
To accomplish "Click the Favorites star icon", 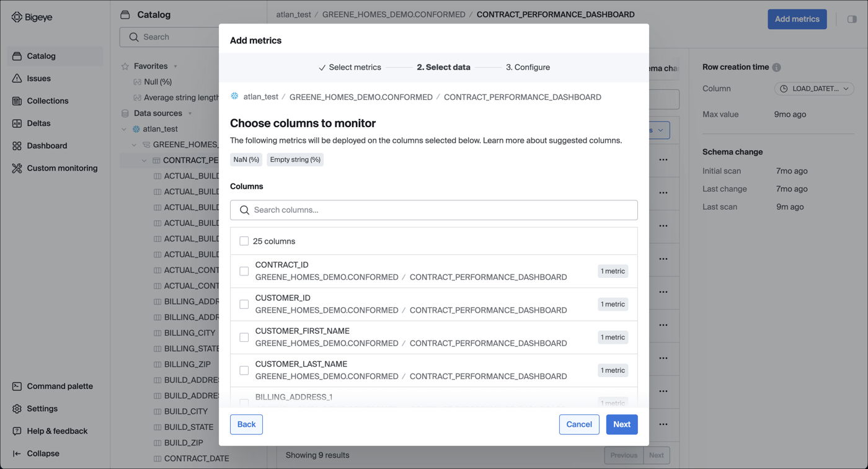I will click(x=125, y=66).
